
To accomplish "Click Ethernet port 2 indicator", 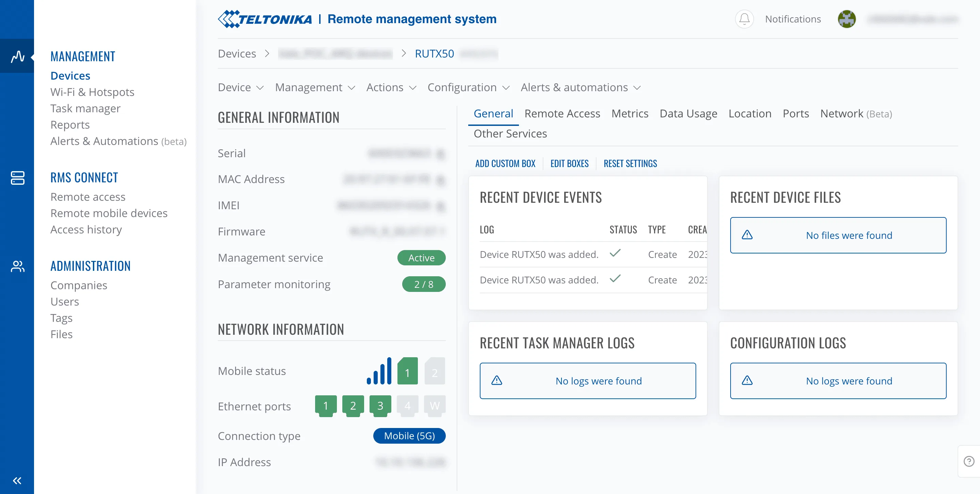I will pos(353,406).
